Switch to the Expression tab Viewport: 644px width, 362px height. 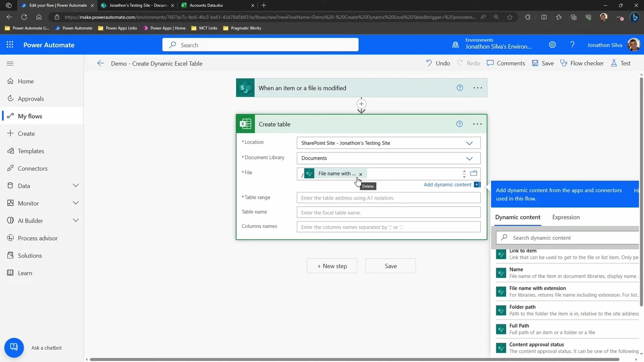566,217
